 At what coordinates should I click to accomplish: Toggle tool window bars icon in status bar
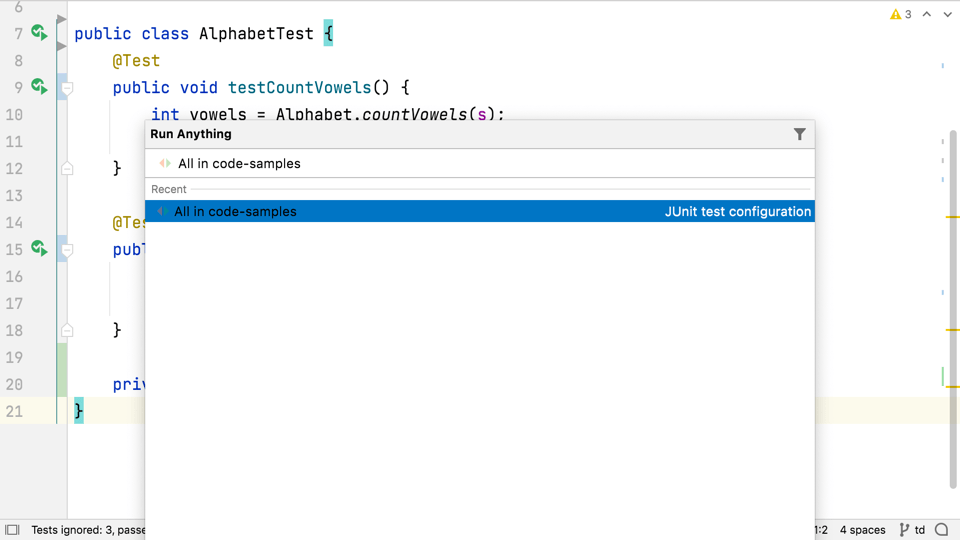click(12, 530)
